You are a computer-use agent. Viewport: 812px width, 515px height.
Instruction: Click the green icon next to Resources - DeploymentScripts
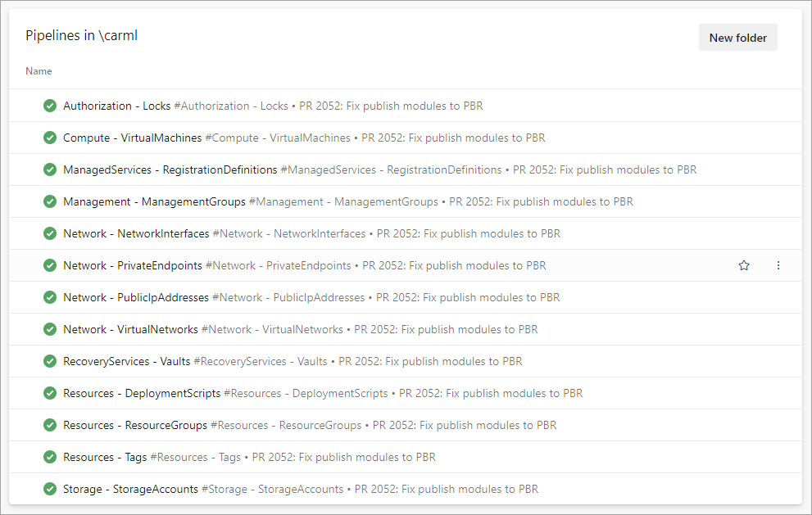click(50, 393)
